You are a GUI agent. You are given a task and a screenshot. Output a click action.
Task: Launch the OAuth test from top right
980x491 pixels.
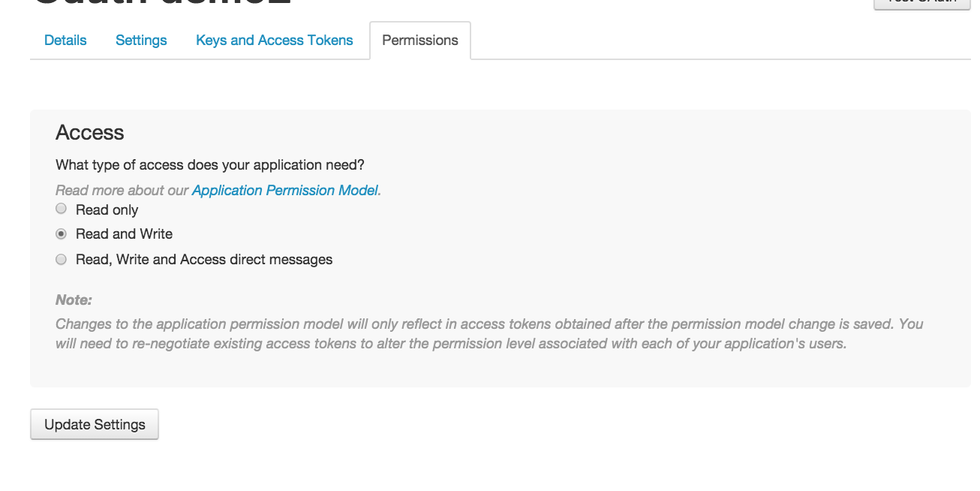pyautogui.click(x=921, y=4)
